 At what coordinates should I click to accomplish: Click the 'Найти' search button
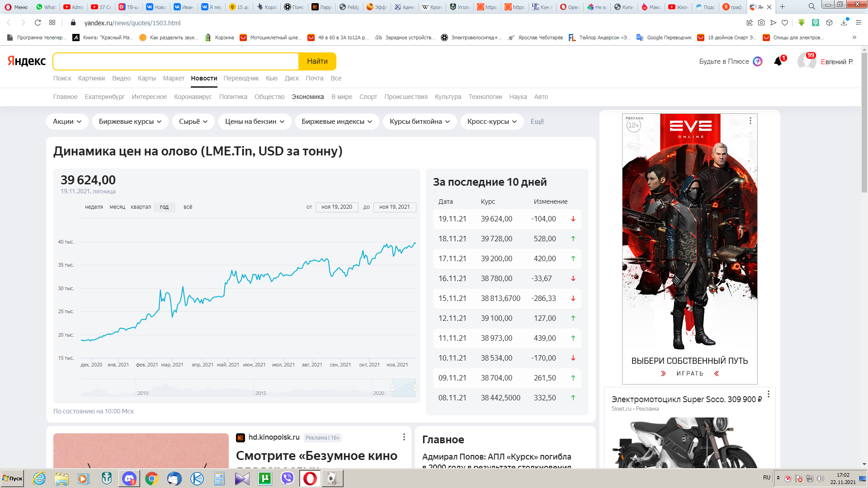(317, 61)
